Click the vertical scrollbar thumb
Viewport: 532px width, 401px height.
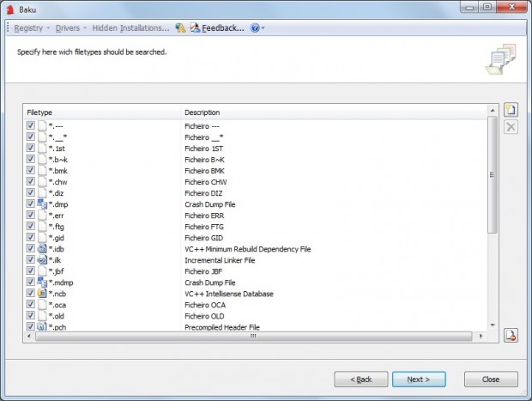493,175
